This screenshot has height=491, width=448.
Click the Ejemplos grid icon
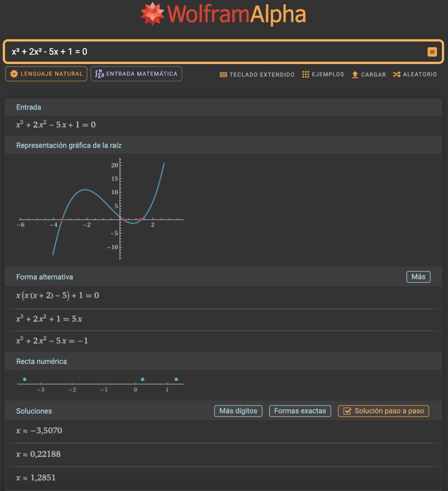coord(306,75)
